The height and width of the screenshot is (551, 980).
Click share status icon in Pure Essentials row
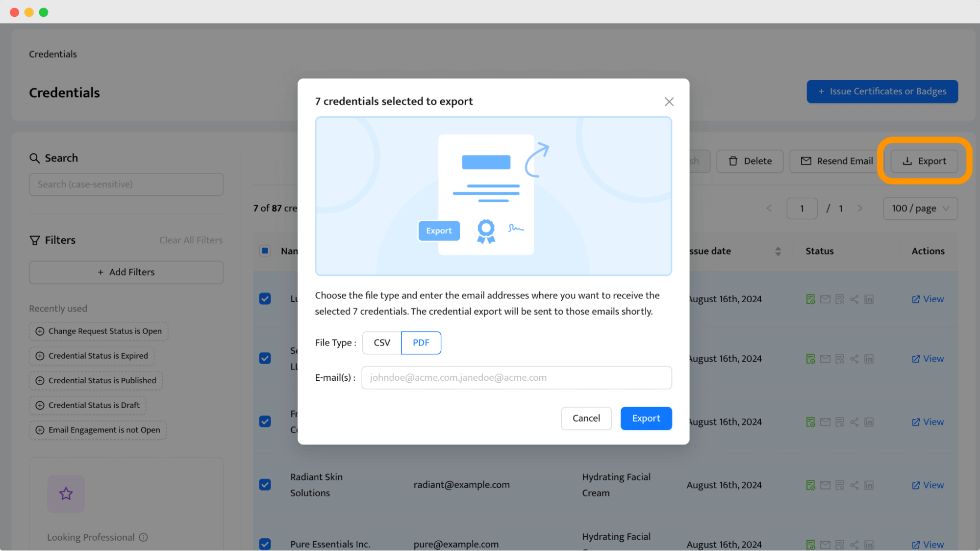pyautogui.click(x=854, y=545)
